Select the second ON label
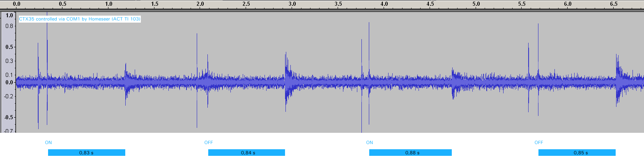This screenshot has width=644, height=162. (370, 143)
